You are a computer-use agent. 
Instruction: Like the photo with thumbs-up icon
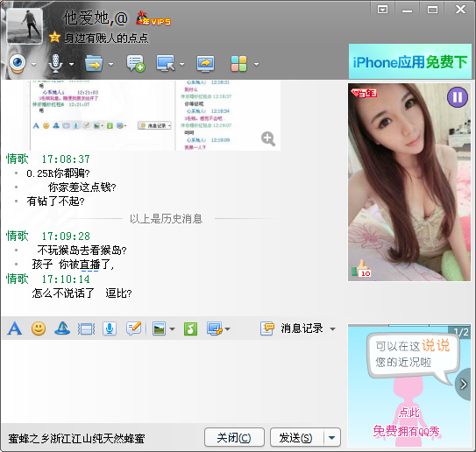click(x=361, y=268)
